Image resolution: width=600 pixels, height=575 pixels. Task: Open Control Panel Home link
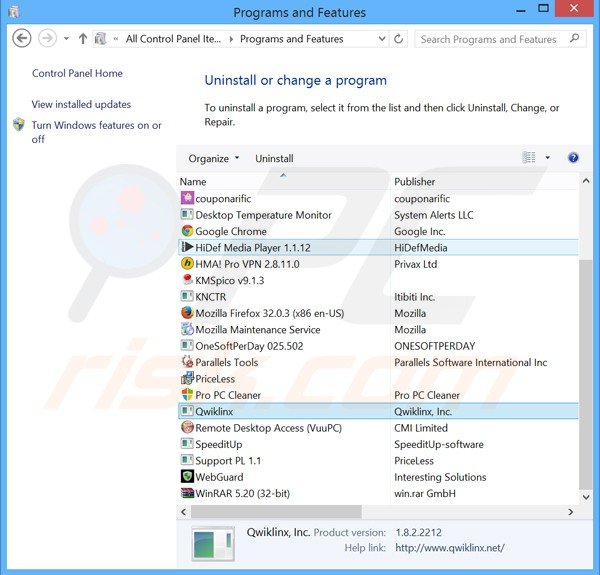pos(77,73)
